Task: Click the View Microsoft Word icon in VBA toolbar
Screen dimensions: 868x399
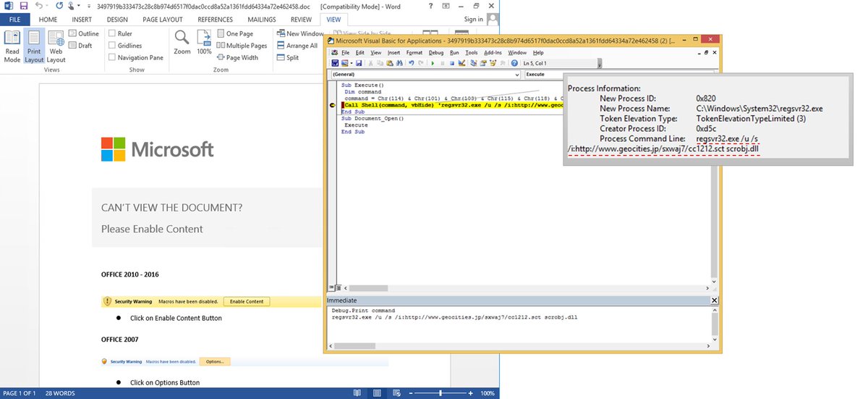Action: (x=335, y=63)
